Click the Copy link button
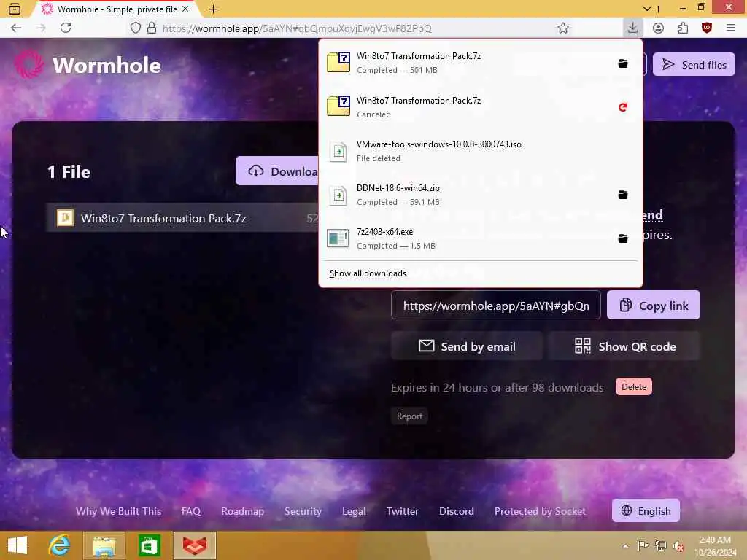Viewport: 747px width, 560px height. [653, 306]
